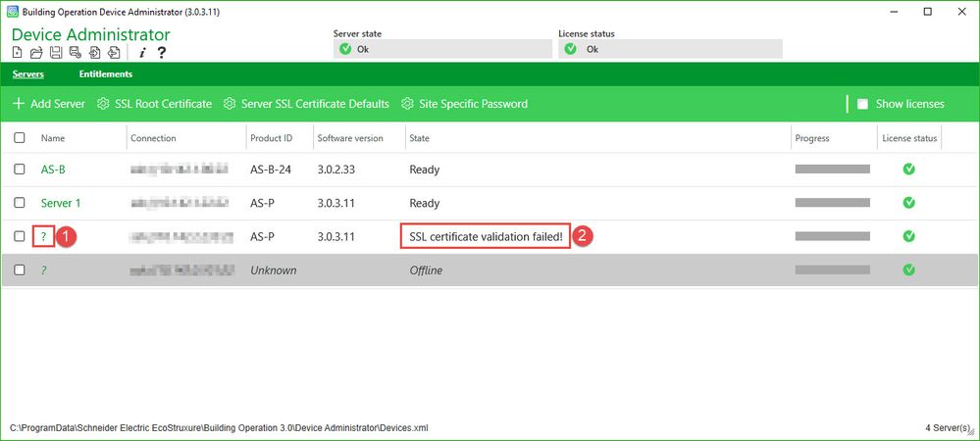The image size is (980, 441).
Task: Click the Ready state in AS-B row
Action: pyautogui.click(x=425, y=170)
